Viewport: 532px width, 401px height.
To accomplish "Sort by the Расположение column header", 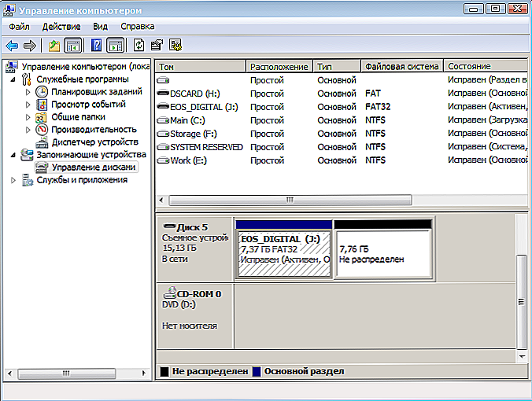I will (x=279, y=66).
